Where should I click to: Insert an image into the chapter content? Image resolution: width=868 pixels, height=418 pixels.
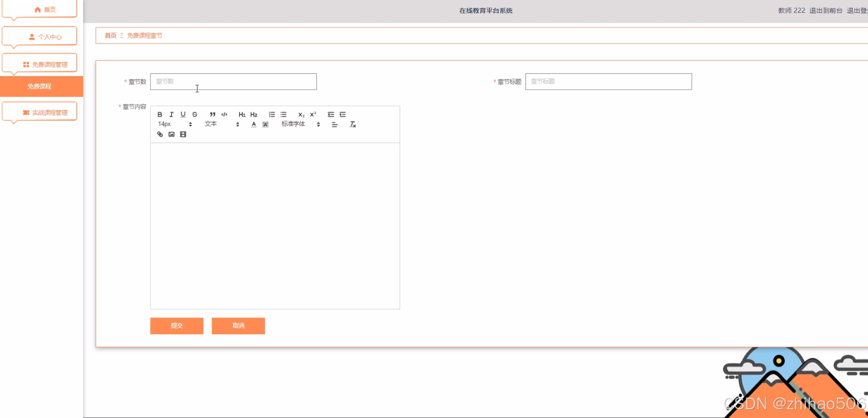pyautogui.click(x=172, y=134)
